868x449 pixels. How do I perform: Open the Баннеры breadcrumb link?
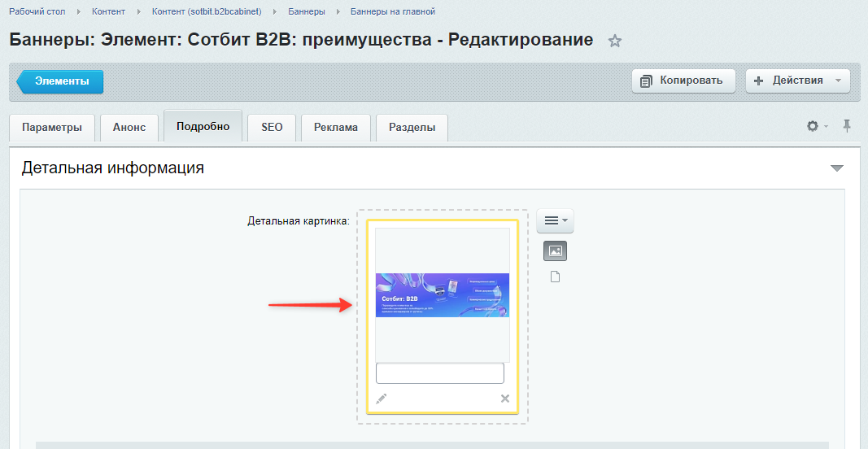(x=307, y=11)
